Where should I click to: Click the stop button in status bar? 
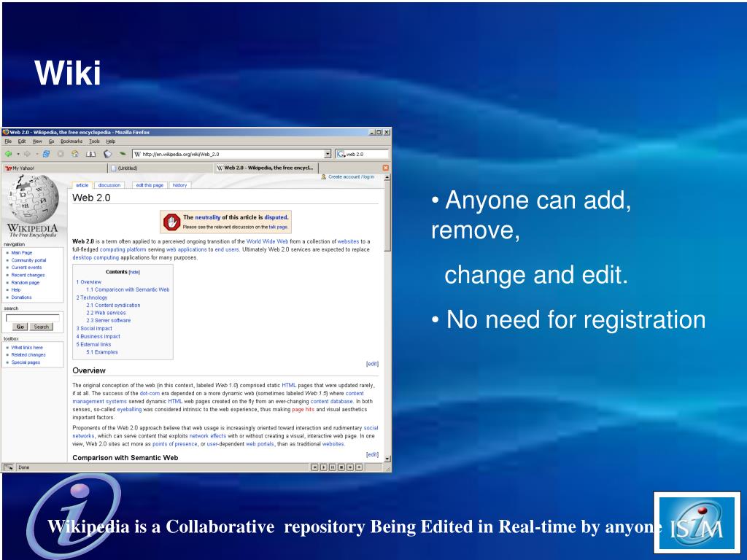click(341, 467)
